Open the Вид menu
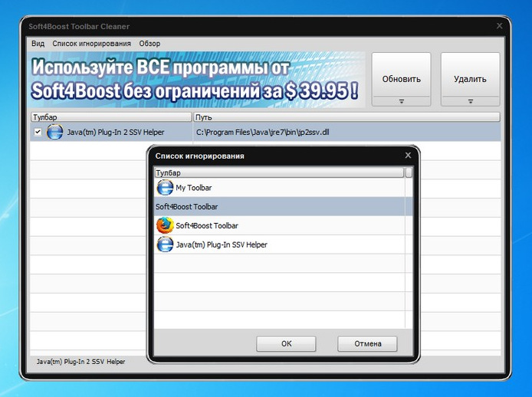Image resolution: width=532 pixels, height=397 pixels. 38,44
